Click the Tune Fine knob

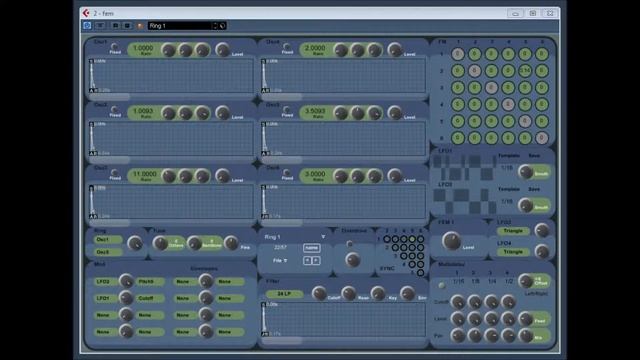pyautogui.click(x=231, y=243)
